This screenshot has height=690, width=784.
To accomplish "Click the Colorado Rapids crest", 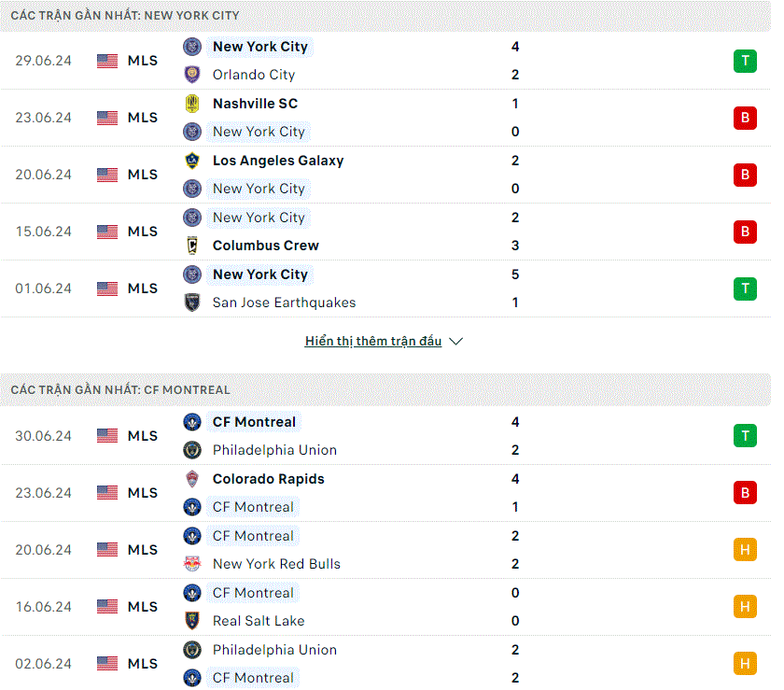I will (x=192, y=479).
